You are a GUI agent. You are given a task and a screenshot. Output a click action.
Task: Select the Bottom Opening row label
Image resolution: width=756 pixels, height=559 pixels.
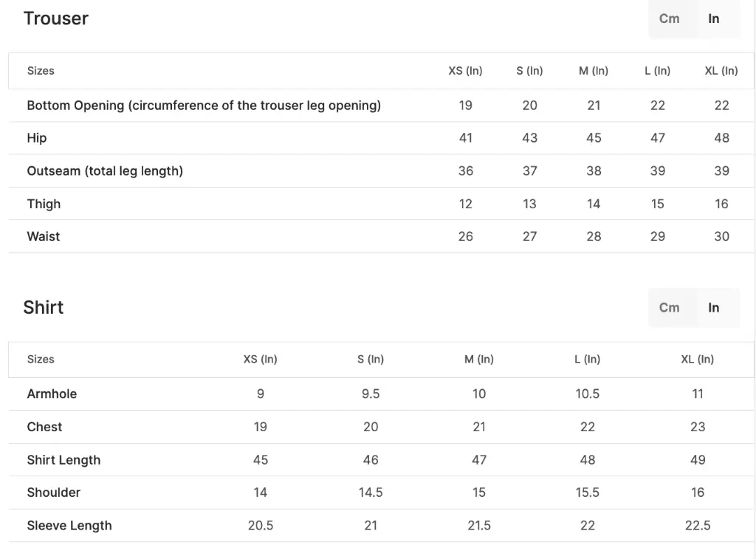(x=204, y=106)
